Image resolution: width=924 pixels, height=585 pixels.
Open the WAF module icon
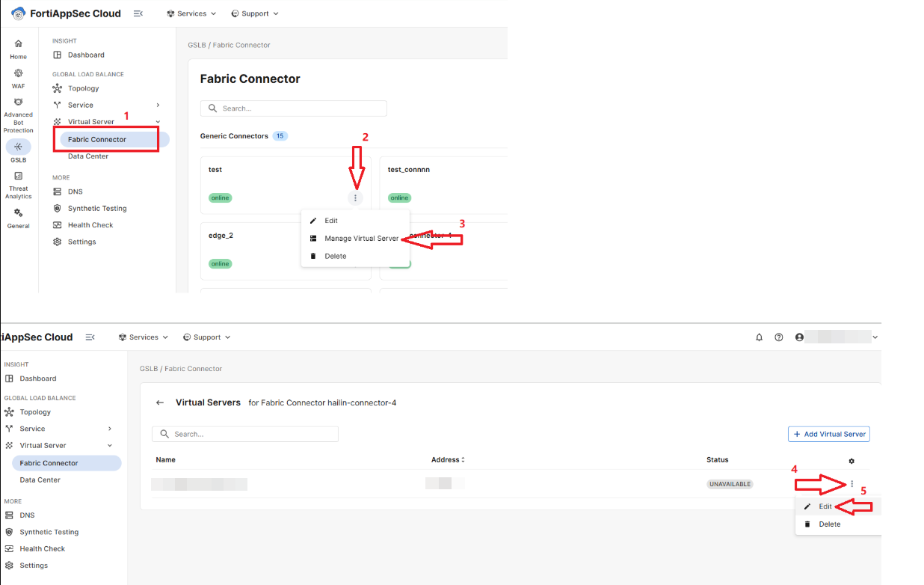(19, 73)
